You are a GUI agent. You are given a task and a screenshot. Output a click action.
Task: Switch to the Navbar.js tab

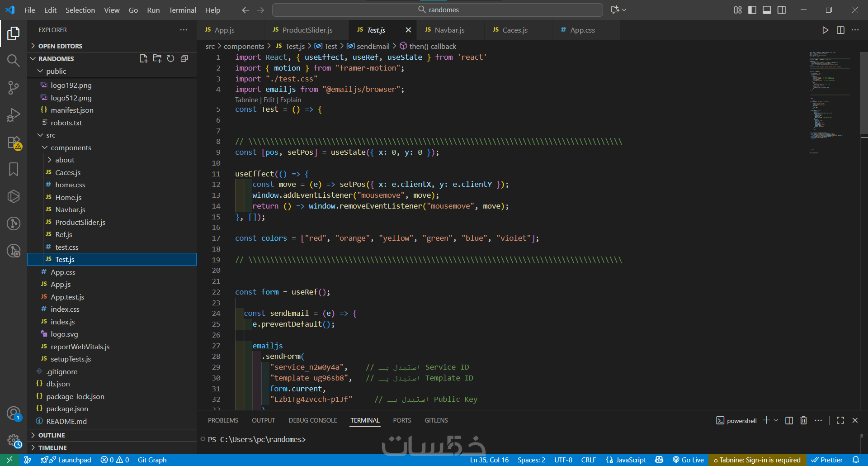pos(449,30)
